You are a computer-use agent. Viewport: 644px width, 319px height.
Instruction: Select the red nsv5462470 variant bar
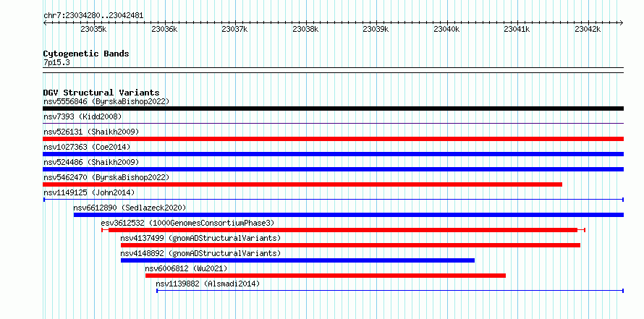302,184
